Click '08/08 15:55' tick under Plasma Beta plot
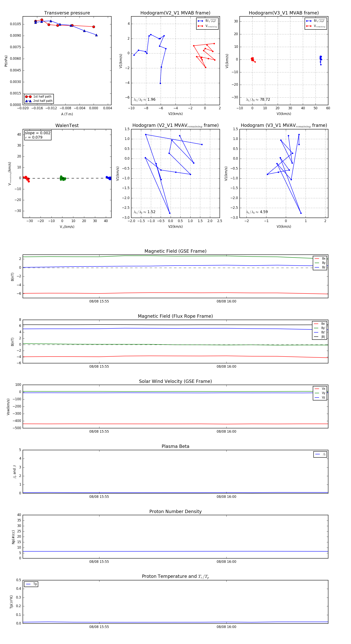351x644 pixels. (x=99, y=497)
